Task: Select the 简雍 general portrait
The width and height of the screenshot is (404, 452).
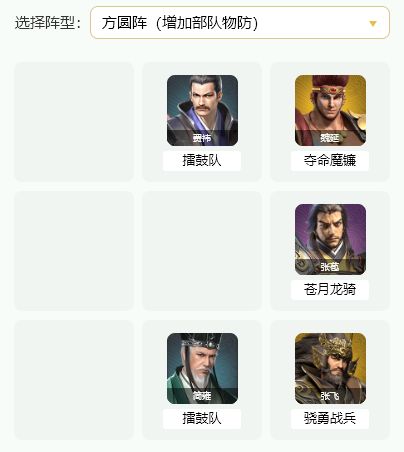Action: (x=202, y=368)
